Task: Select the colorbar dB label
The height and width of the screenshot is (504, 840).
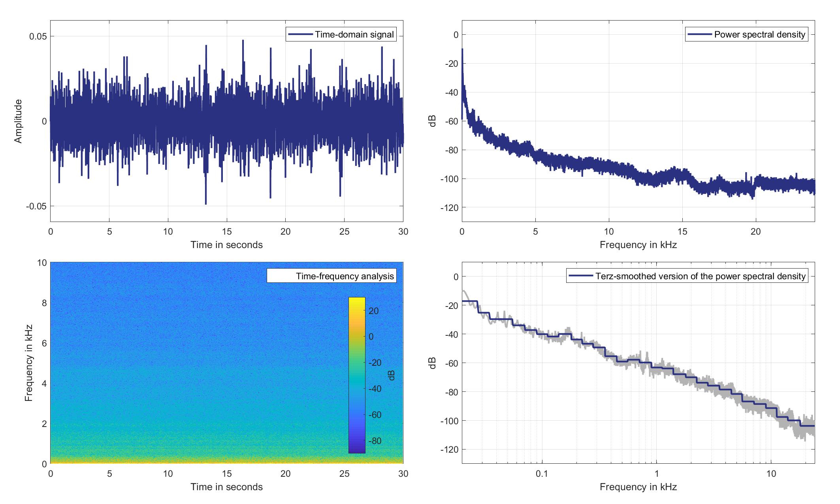Action: tap(392, 375)
